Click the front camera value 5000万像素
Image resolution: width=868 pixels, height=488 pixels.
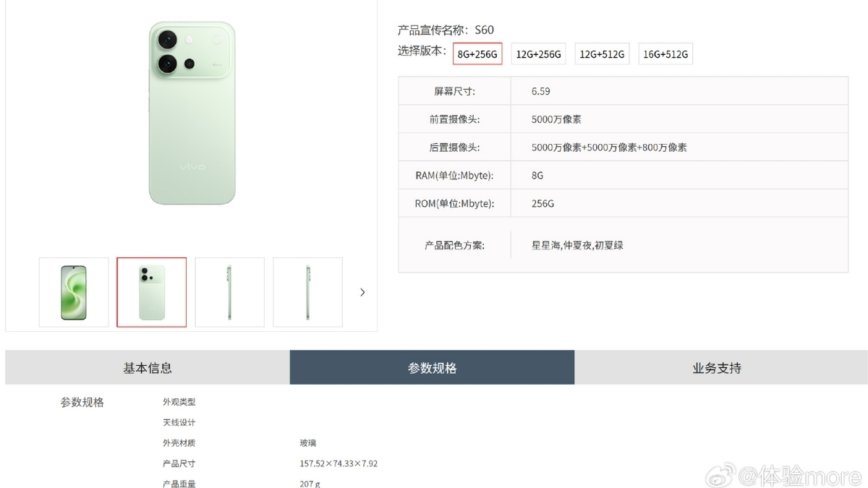pos(557,119)
